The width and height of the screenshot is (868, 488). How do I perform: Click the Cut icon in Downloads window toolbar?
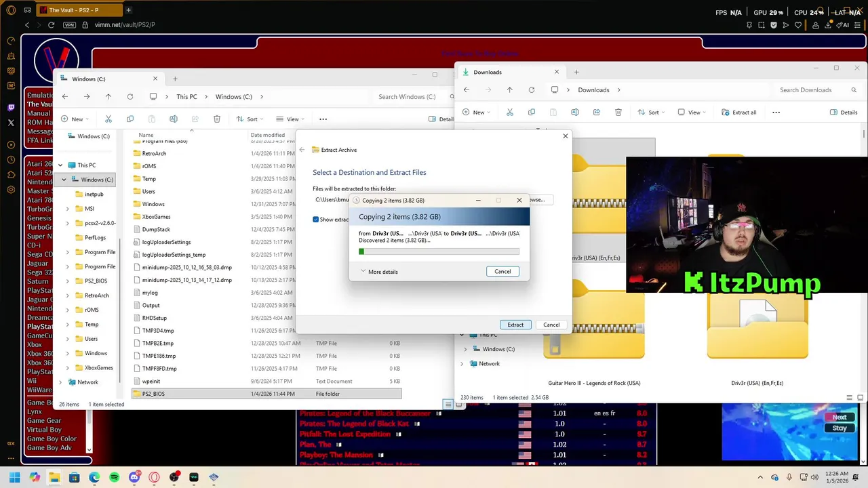point(510,113)
